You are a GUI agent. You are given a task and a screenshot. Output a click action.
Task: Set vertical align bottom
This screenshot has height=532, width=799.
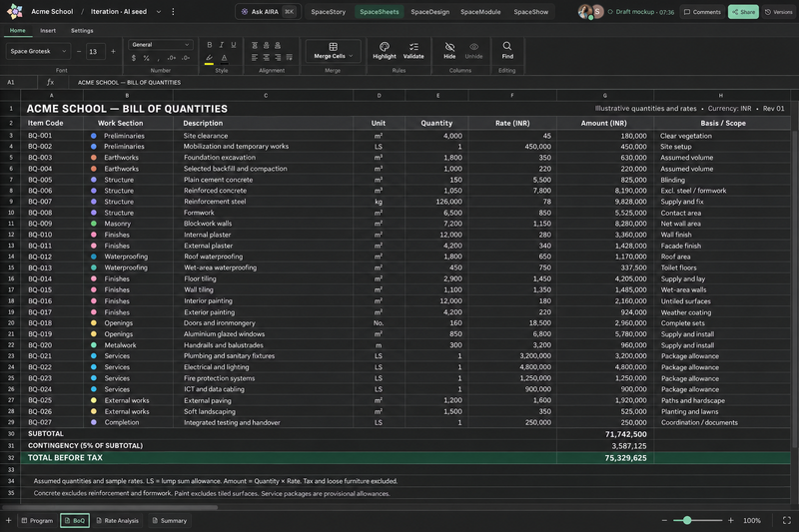(278, 45)
